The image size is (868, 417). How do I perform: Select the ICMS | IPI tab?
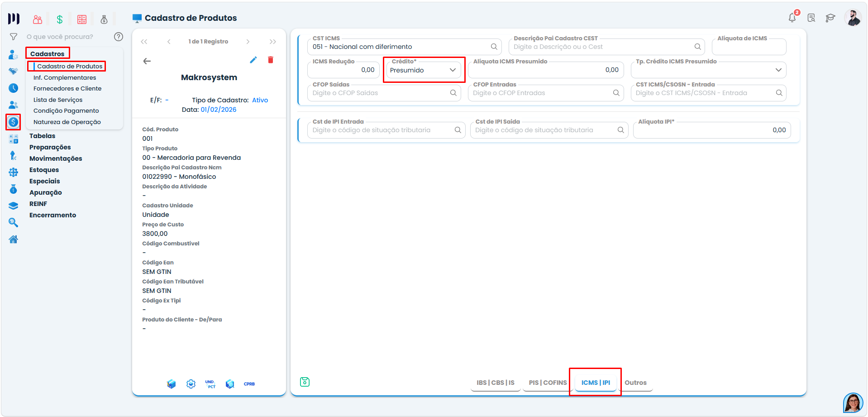tap(596, 383)
